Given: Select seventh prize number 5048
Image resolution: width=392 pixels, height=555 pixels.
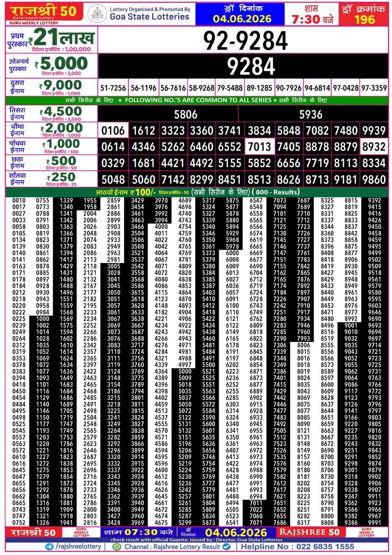Looking at the screenshot, I should (113, 180).
